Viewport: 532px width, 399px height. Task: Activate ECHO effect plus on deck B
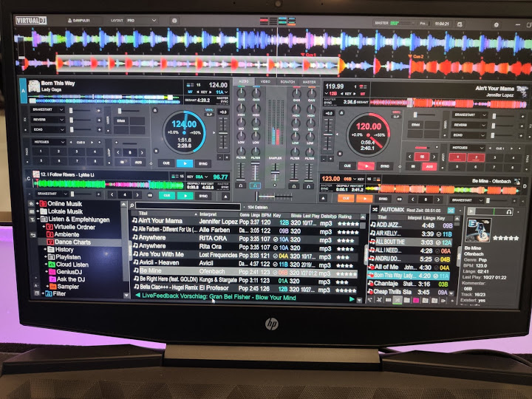[x=522, y=135]
